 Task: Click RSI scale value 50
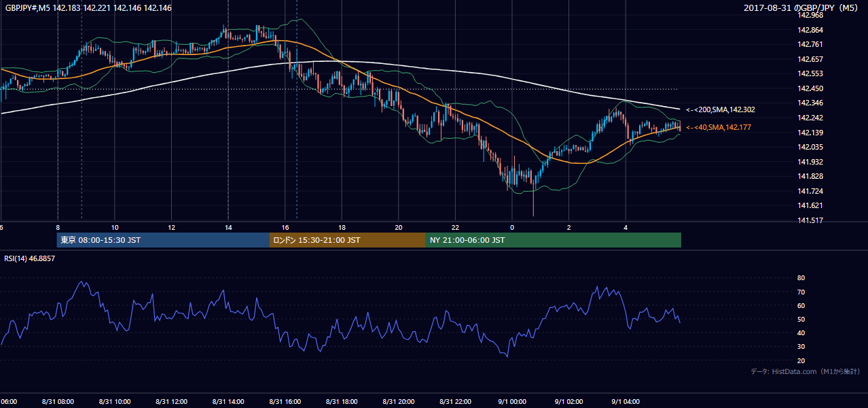(x=801, y=319)
